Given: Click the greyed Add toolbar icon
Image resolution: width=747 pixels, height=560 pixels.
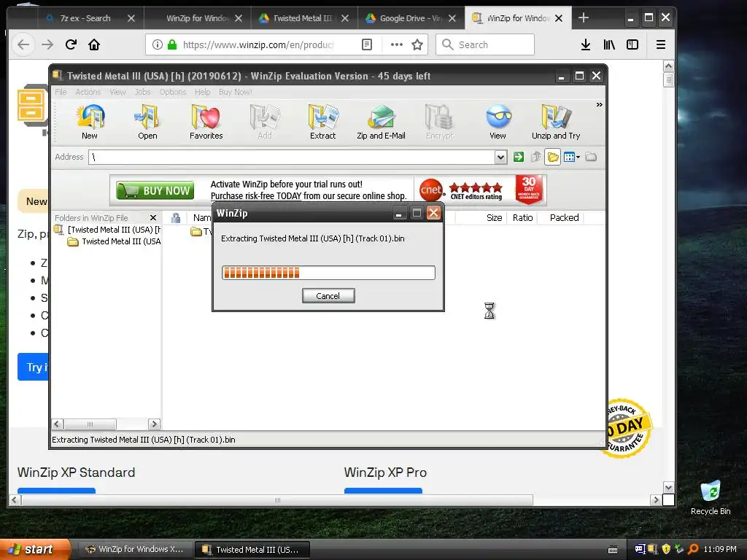Looking at the screenshot, I should point(265,122).
